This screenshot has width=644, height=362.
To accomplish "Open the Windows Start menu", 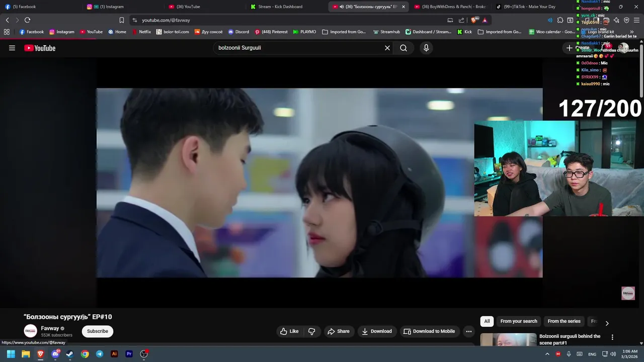I will point(11,354).
